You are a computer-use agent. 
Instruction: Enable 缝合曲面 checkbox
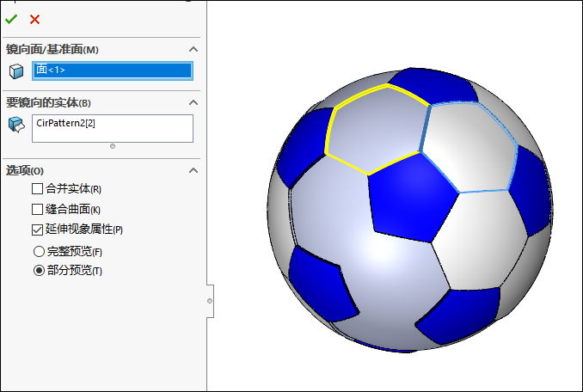(37, 209)
